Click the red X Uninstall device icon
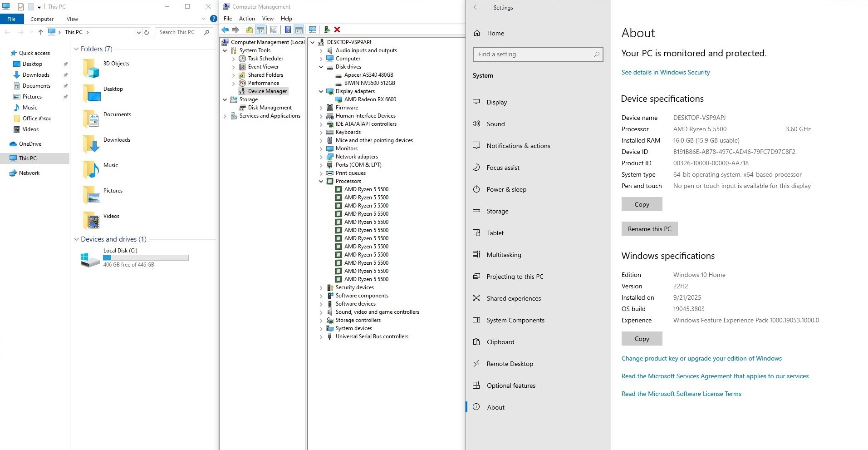The height and width of the screenshot is (450, 868). coord(337,30)
